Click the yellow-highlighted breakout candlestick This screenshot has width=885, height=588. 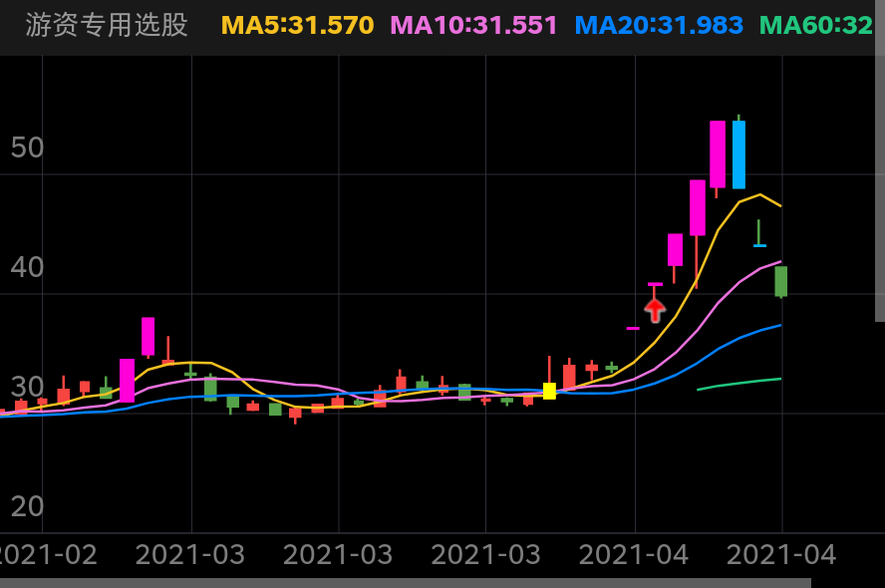click(549, 392)
